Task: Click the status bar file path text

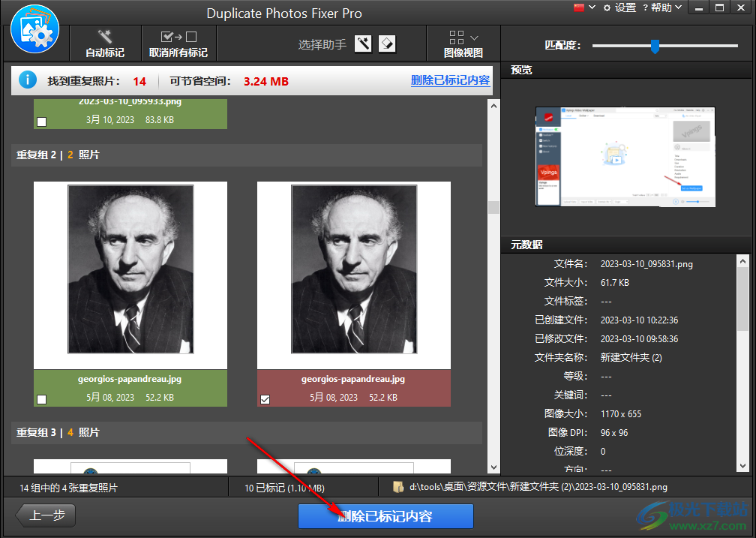Action: pyautogui.click(x=538, y=487)
